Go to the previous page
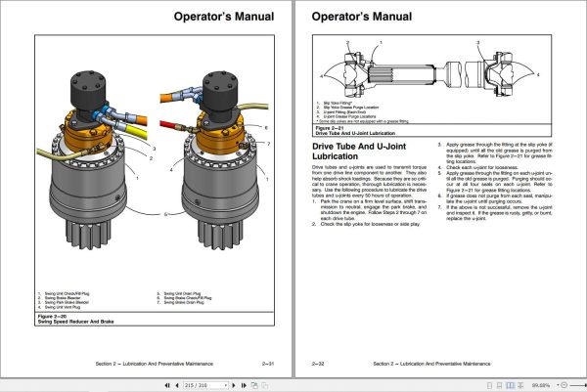The width and height of the screenshot is (587, 392). coord(177,385)
